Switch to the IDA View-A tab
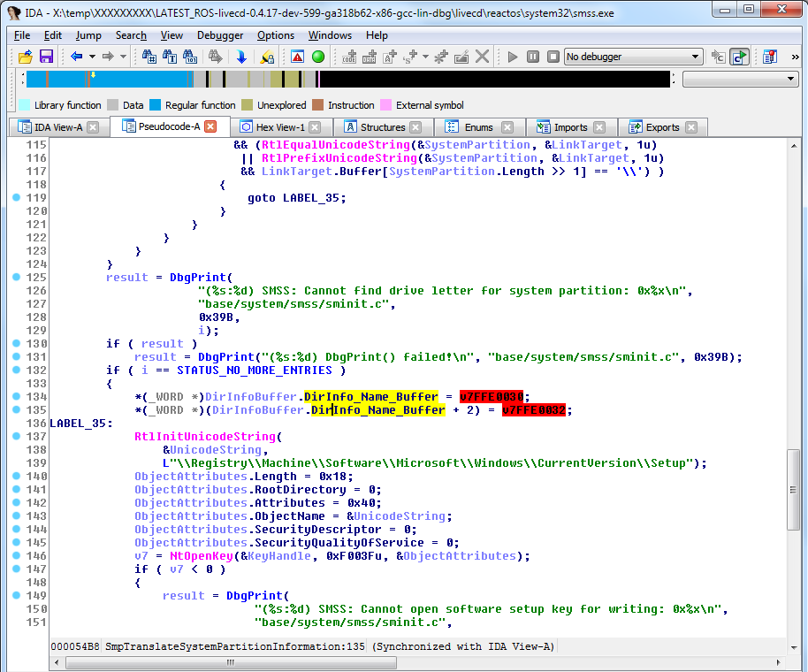808x672 pixels. coord(58,127)
